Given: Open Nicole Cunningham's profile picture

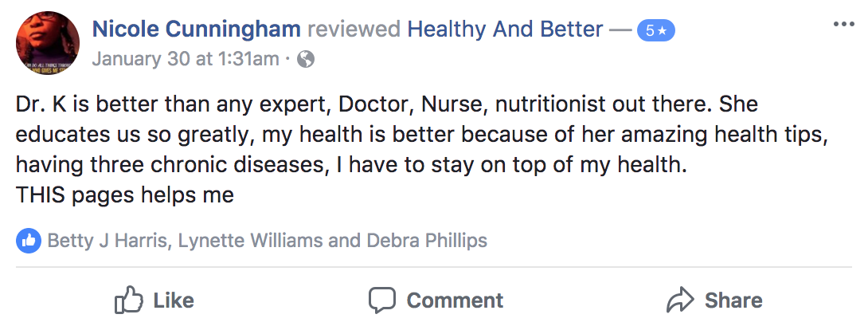Looking at the screenshot, I should point(47,42).
